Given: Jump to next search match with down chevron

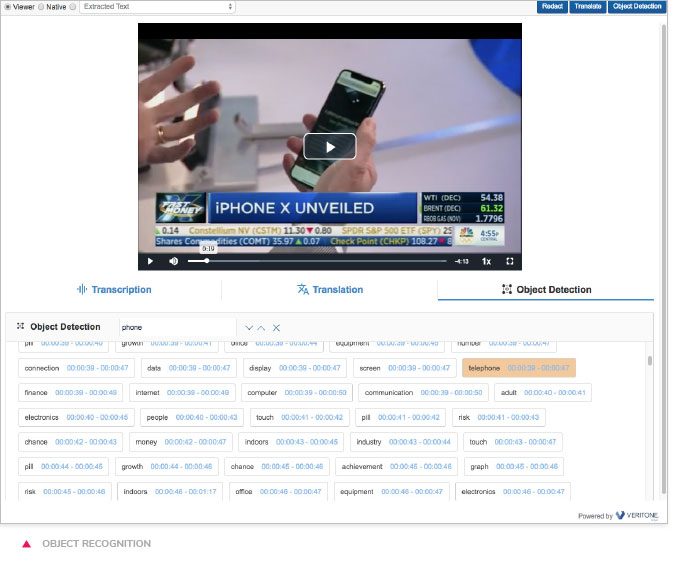Looking at the screenshot, I should tap(249, 328).
